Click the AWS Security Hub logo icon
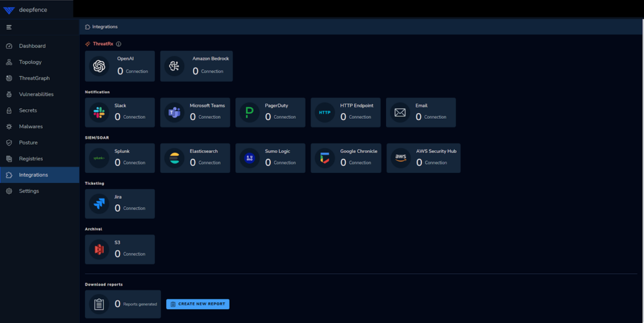 (x=401, y=158)
